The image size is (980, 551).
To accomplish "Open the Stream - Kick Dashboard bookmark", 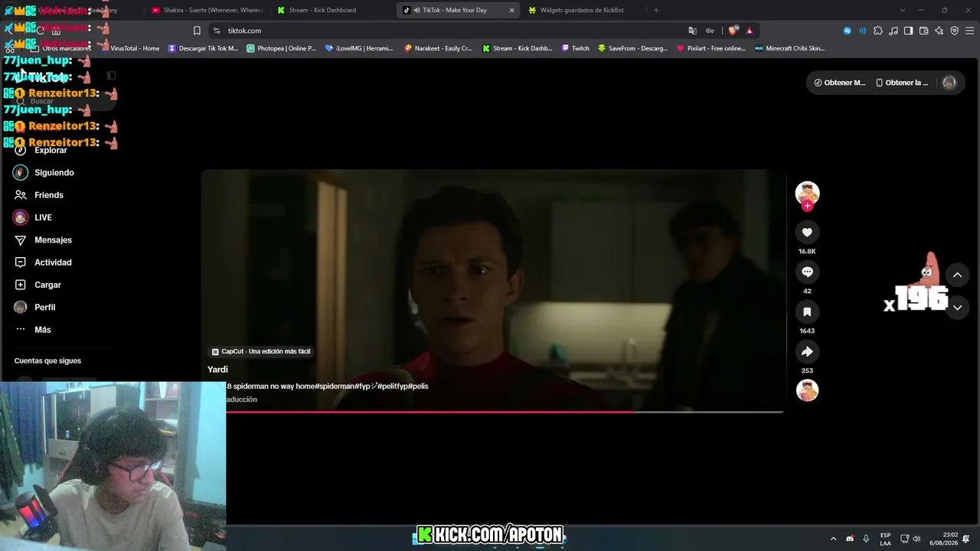I will point(518,48).
